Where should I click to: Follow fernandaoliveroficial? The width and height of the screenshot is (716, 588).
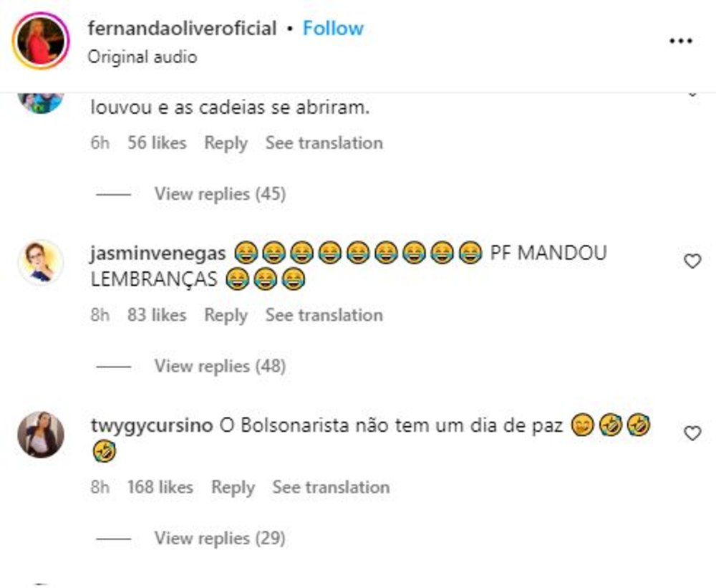(x=334, y=29)
